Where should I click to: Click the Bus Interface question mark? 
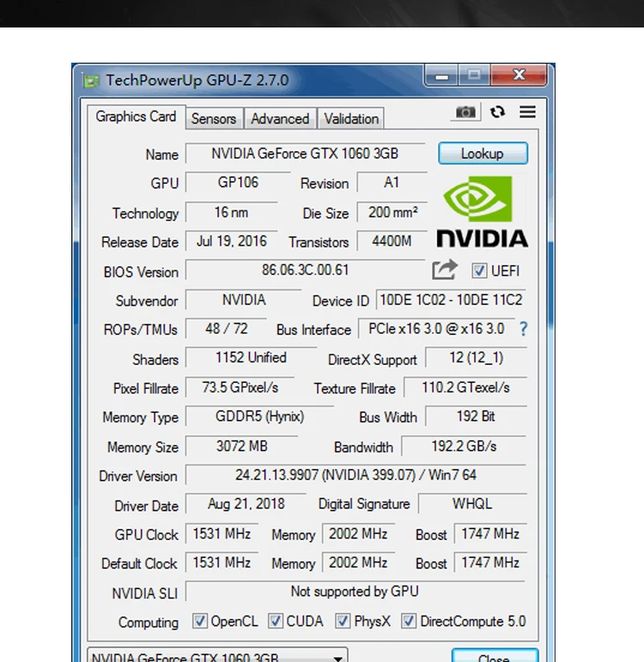pos(523,329)
